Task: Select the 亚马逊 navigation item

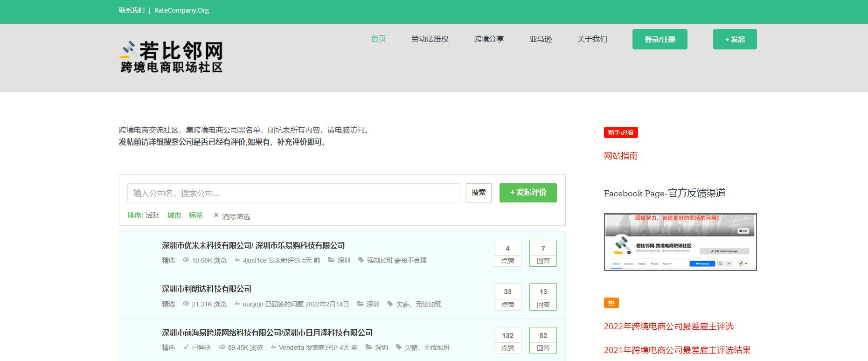Action: coord(541,39)
